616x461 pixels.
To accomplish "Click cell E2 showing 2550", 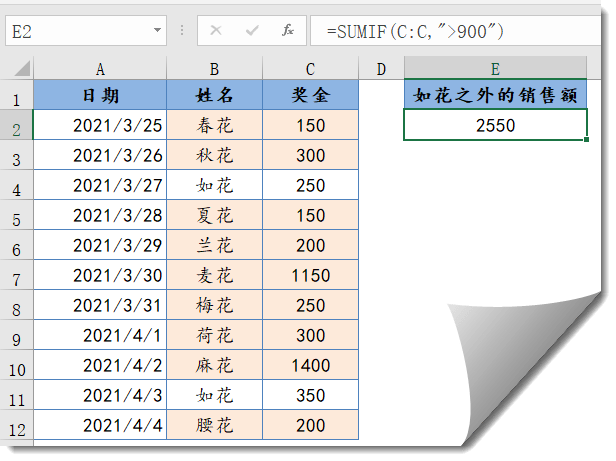I will (x=495, y=126).
